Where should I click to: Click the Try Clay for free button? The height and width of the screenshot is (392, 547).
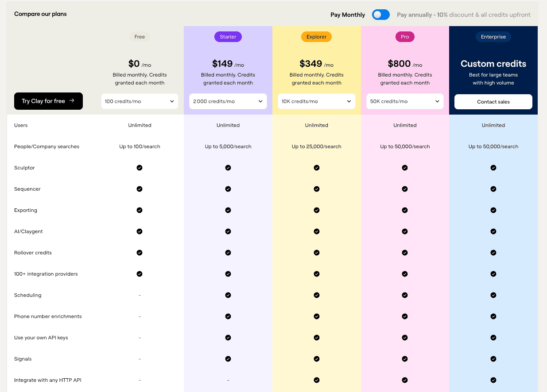(48, 101)
